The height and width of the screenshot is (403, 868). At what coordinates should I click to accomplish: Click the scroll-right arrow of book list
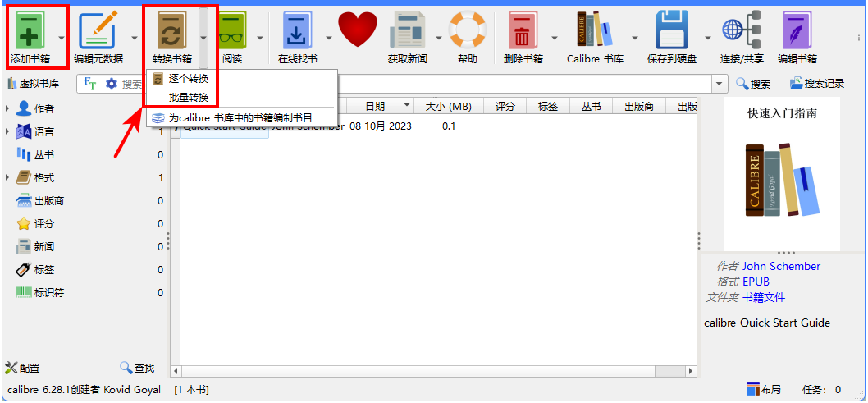coord(690,370)
